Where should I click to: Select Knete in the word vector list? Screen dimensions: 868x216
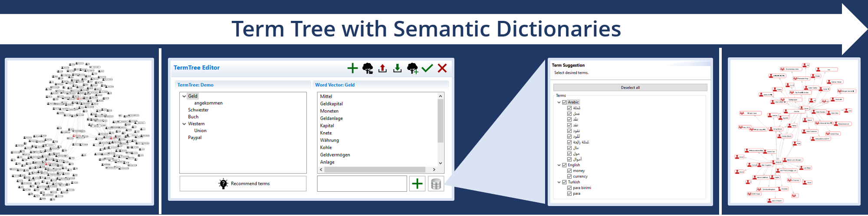tap(326, 133)
